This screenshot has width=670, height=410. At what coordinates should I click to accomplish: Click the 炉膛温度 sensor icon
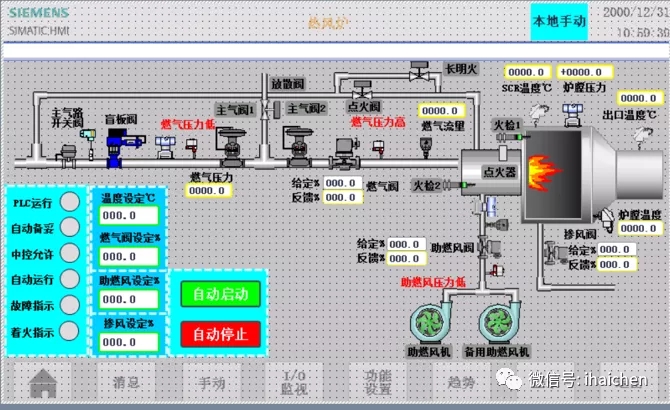coord(606,220)
